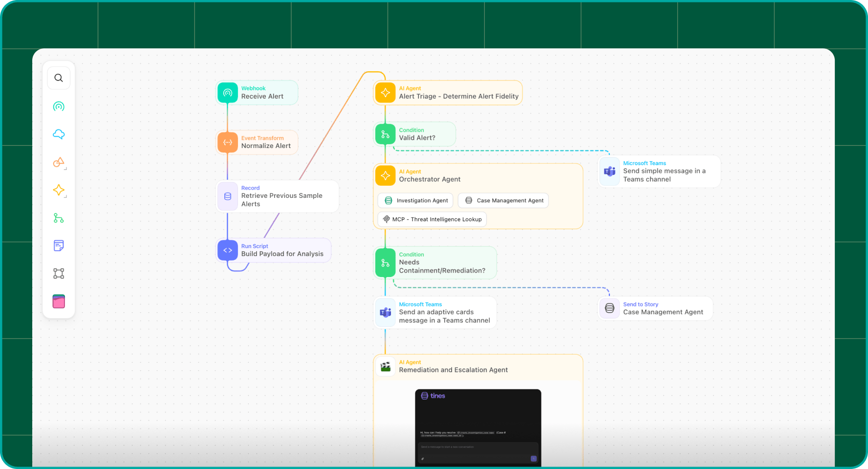Select the shapes event transform icon in the sidebar
The height and width of the screenshot is (469, 868).
pos(59,162)
